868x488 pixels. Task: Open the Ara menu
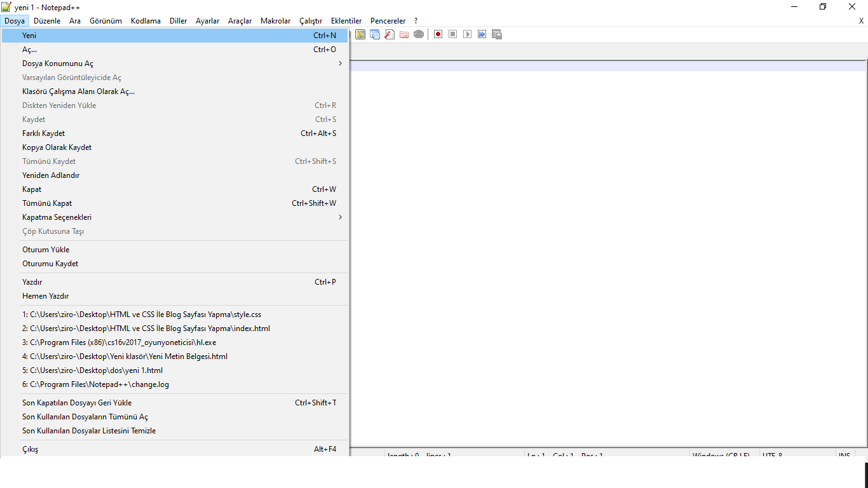tap(75, 21)
